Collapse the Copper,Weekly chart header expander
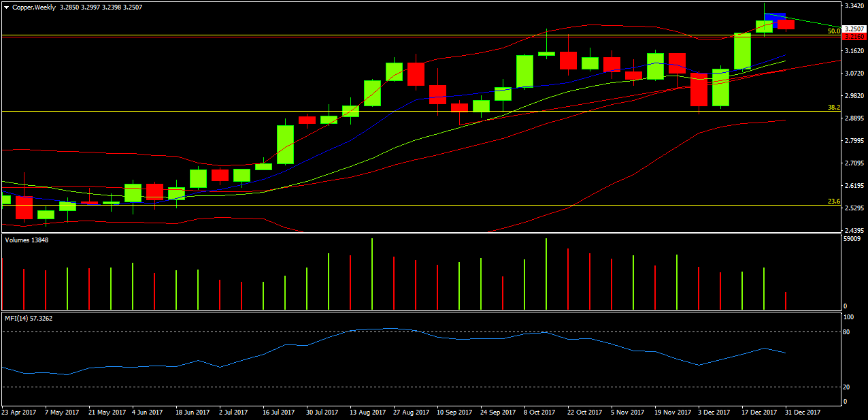Image resolution: width=868 pixels, height=420 pixels. click(x=7, y=7)
